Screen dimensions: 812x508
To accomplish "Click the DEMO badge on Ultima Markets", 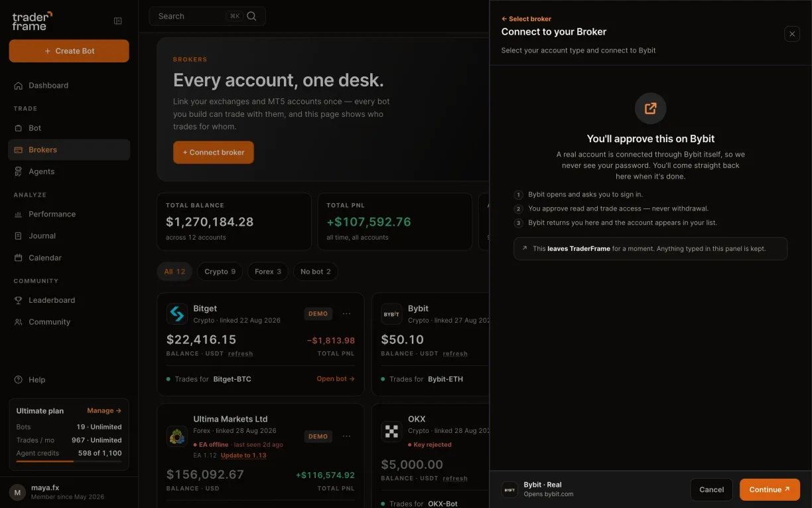I will point(318,436).
